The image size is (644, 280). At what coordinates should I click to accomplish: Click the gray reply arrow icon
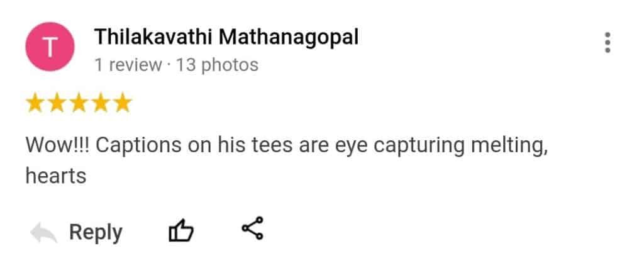coord(43,233)
